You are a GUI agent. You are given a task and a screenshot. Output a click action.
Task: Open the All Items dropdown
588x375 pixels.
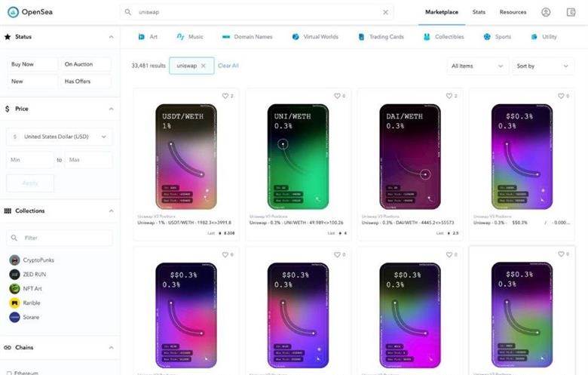point(477,66)
